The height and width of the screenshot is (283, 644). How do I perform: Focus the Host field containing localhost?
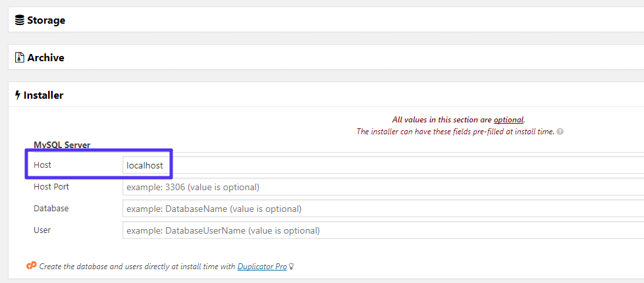[x=382, y=165]
